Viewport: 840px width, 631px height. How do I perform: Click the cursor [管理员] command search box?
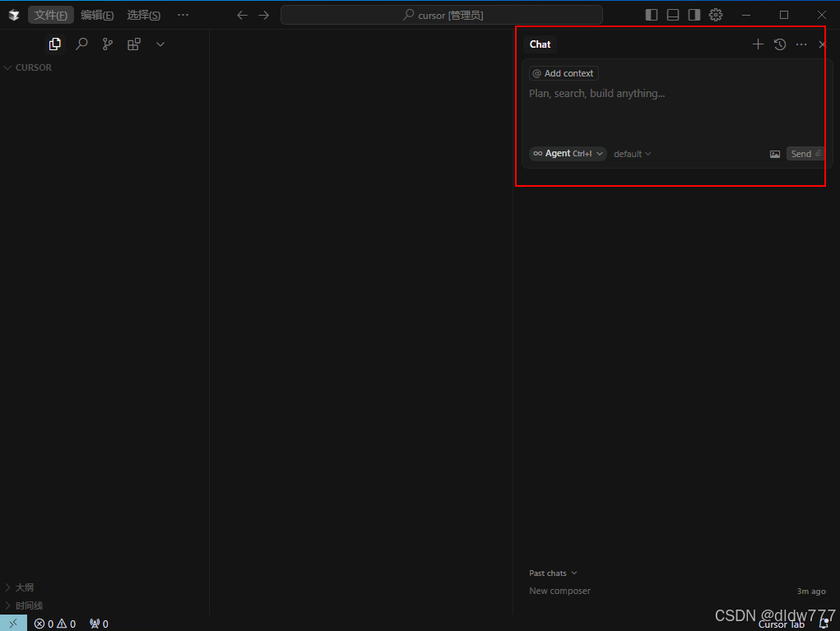[x=442, y=15]
